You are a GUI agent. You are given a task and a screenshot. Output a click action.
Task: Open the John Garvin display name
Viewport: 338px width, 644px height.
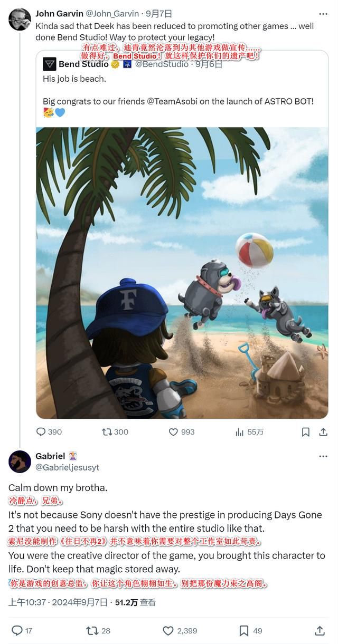(59, 13)
